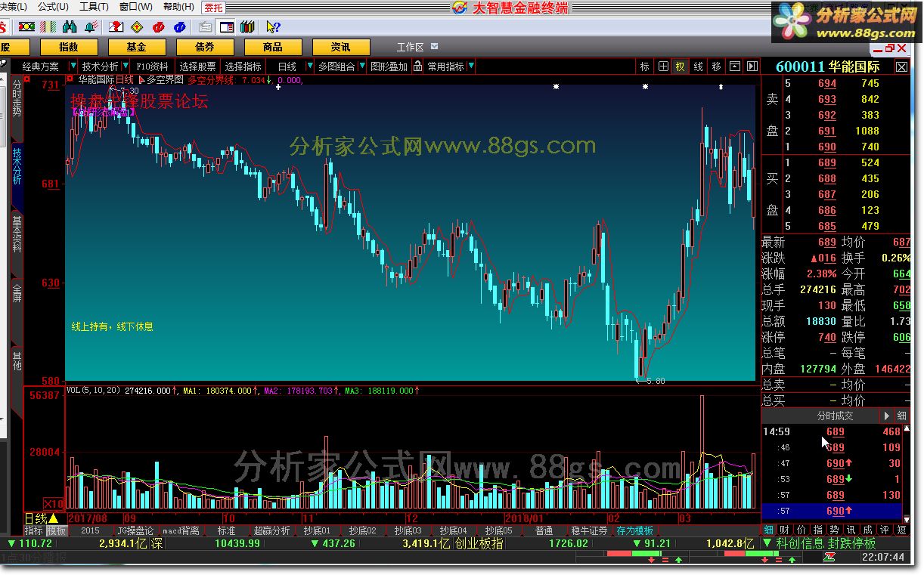924x575 pixels.
Task: Click the red X10 volume scale marker
Action: (53, 503)
